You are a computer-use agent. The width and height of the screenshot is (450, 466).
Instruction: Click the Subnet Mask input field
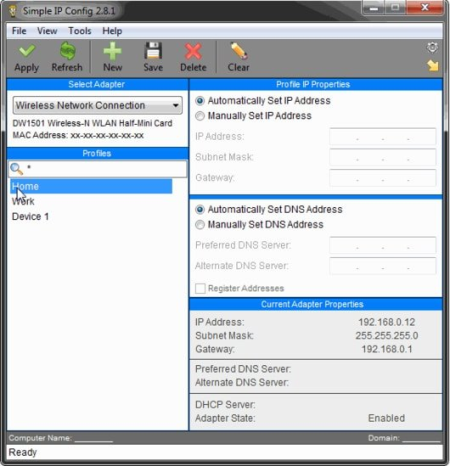383,157
